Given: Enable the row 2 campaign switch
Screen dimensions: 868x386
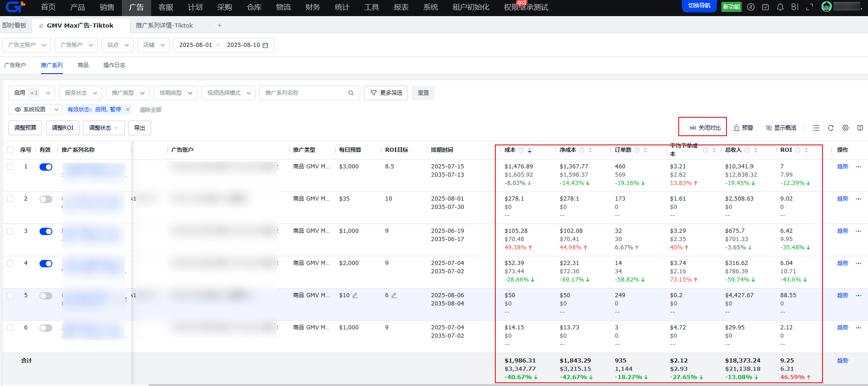Looking at the screenshot, I should click(x=46, y=199).
